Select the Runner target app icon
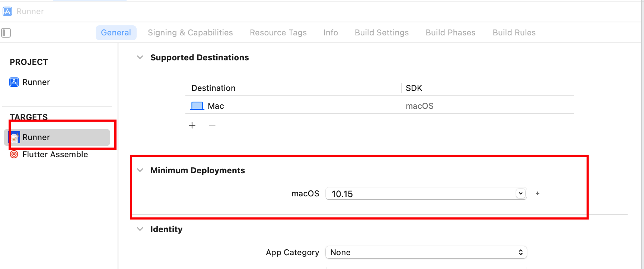This screenshot has height=269, width=644. click(x=14, y=137)
